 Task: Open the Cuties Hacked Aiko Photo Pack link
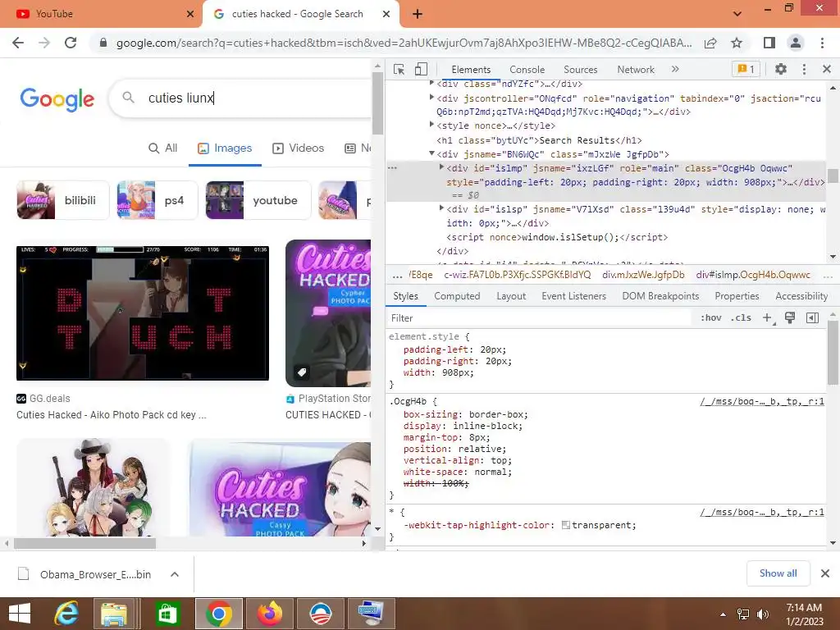(x=112, y=415)
